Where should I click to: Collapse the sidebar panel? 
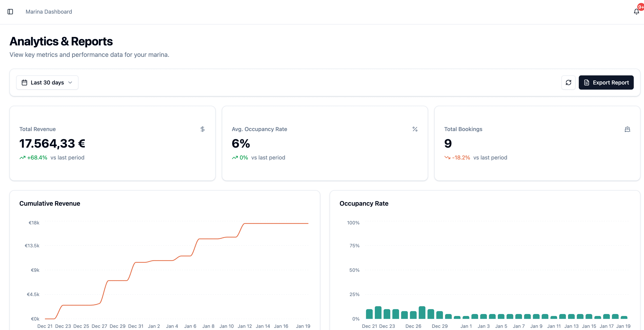point(10,12)
